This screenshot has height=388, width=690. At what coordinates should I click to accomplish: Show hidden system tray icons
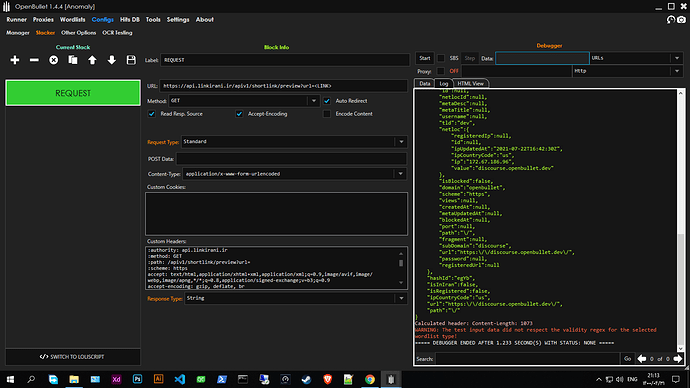click(598, 379)
